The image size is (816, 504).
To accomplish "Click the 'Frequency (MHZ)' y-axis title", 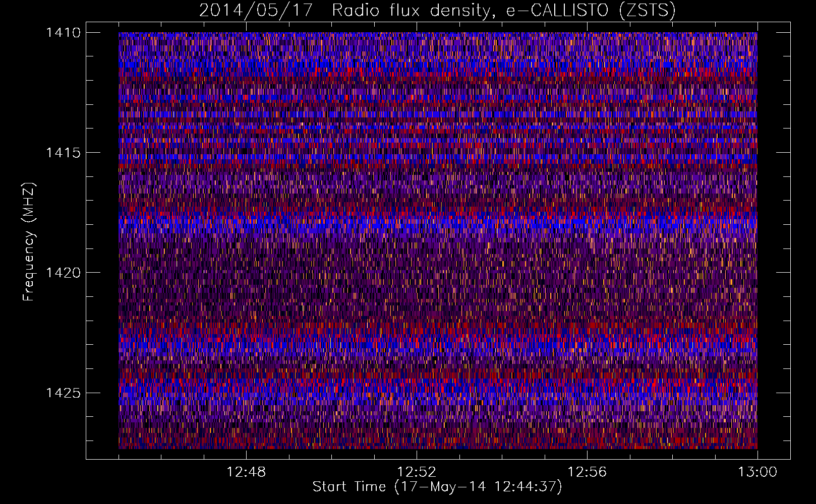I will pos(29,242).
